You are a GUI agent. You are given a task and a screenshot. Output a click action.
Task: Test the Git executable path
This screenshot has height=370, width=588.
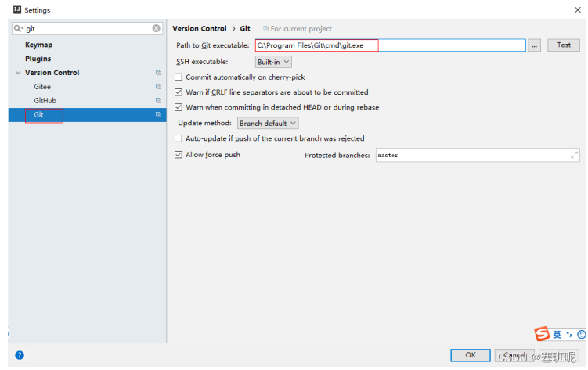[563, 45]
